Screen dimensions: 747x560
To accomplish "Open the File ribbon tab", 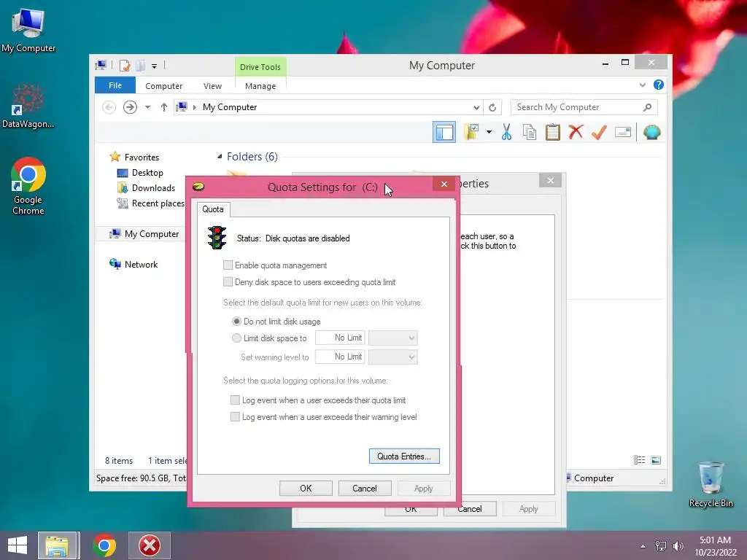I will pos(115,85).
